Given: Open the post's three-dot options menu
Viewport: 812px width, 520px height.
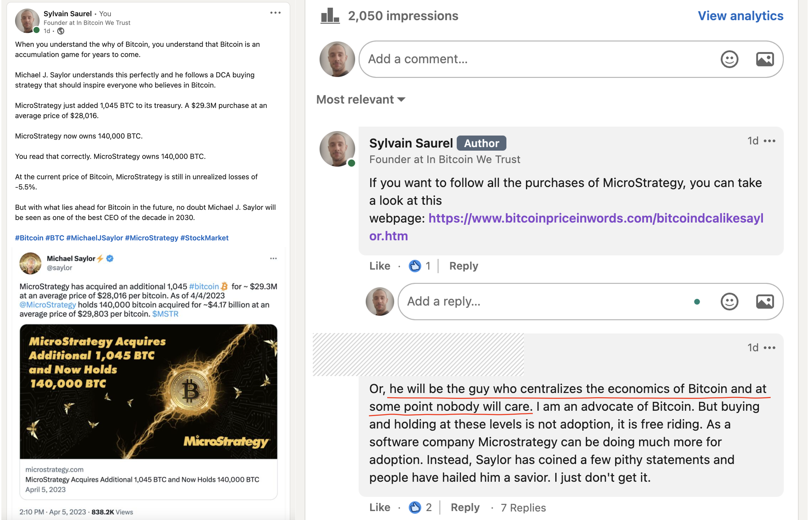Looking at the screenshot, I should coord(275,13).
